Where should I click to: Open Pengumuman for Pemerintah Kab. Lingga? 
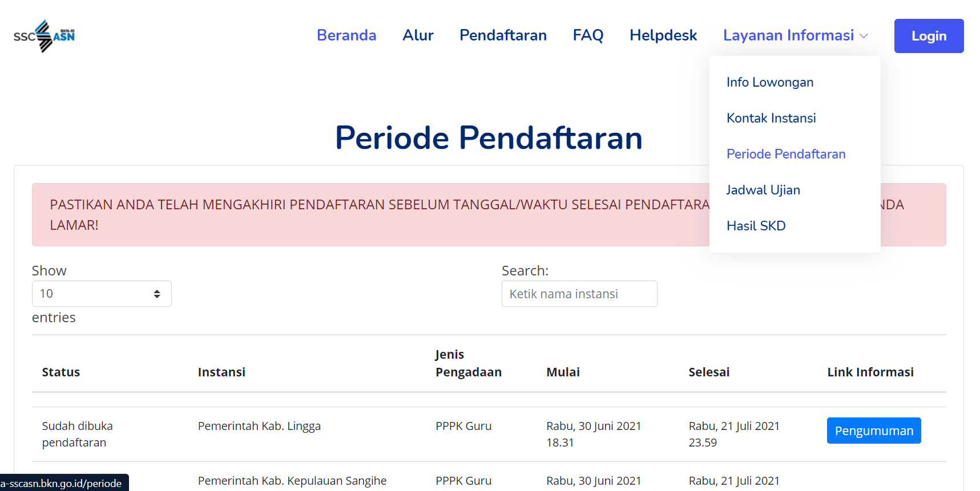874,431
